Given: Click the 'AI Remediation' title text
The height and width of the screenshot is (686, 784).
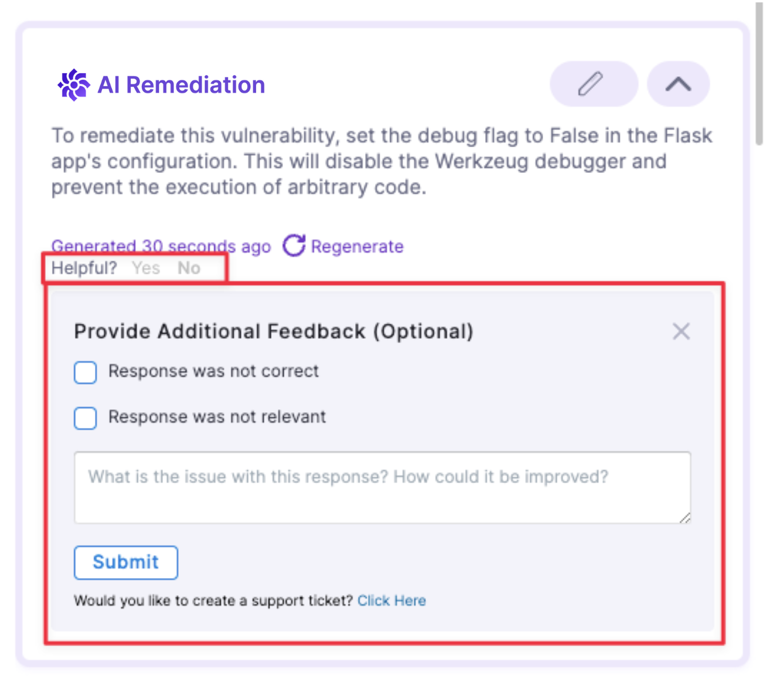Looking at the screenshot, I should point(181,85).
